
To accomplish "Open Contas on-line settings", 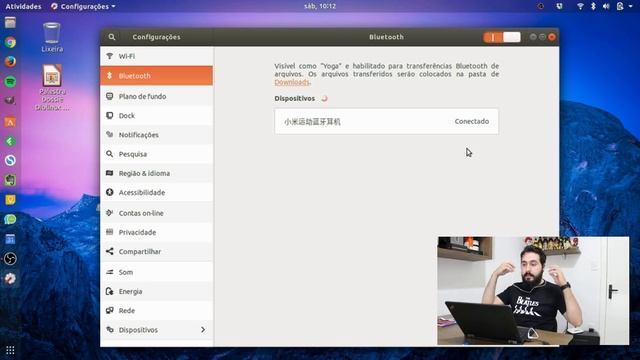I will click(156, 213).
